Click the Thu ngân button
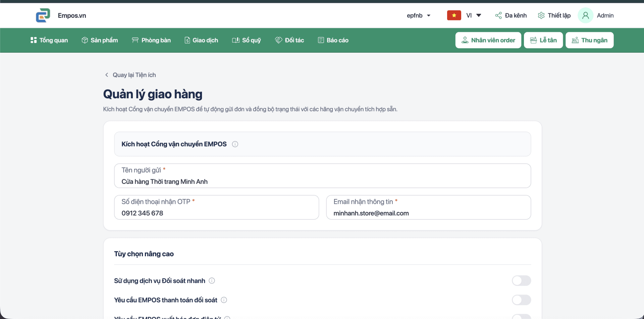Image resolution: width=644 pixels, height=319 pixels. click(589, 40)
